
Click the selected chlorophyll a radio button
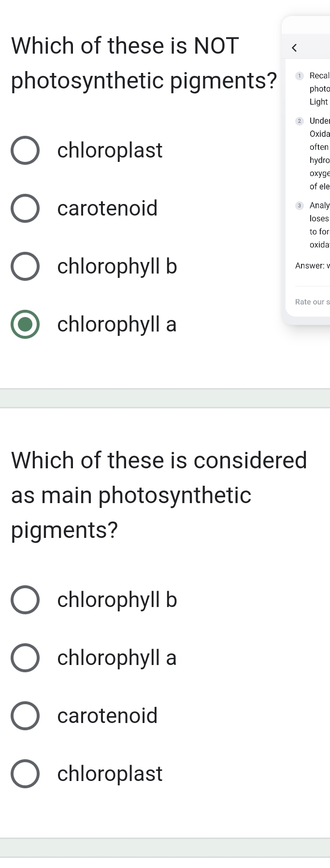click(x=25, y=325)
